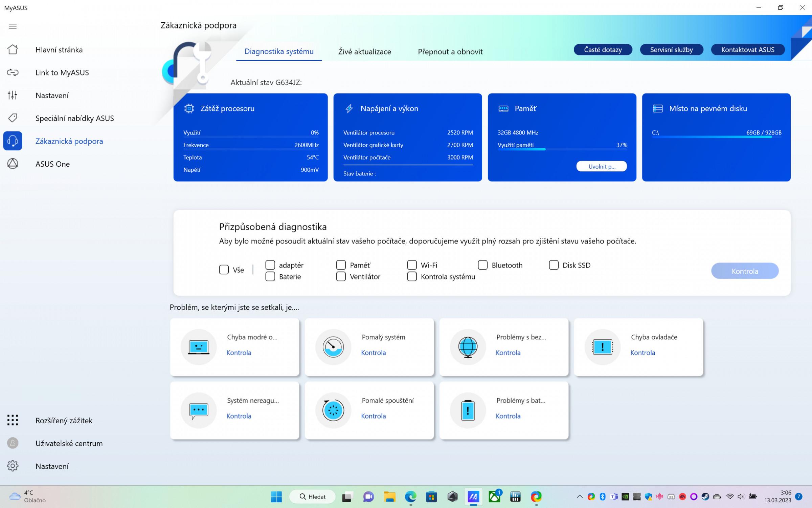Open Hlavní stránka home icon

pos(13,49)
